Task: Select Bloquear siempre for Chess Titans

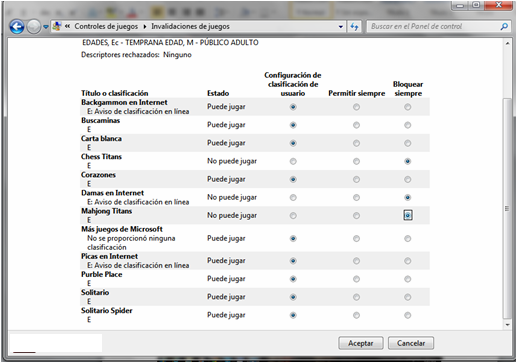Action: click(408, 161)
